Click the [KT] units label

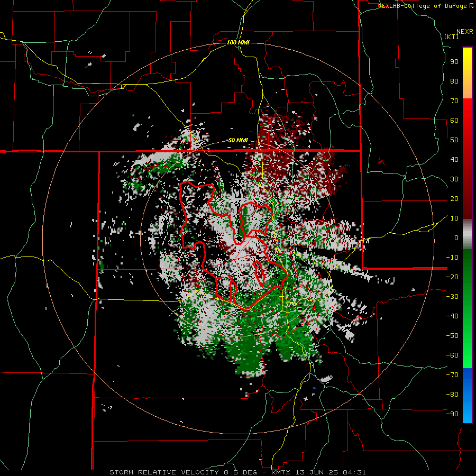click(452, 36)
